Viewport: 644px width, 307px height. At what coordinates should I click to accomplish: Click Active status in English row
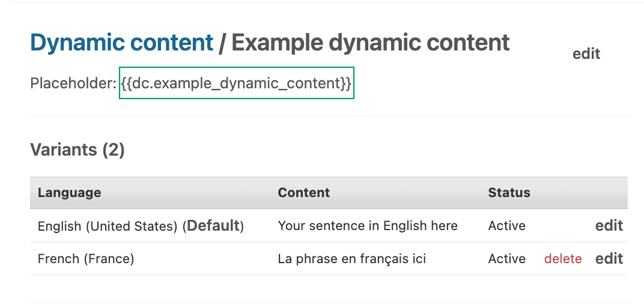coord(507,226)
